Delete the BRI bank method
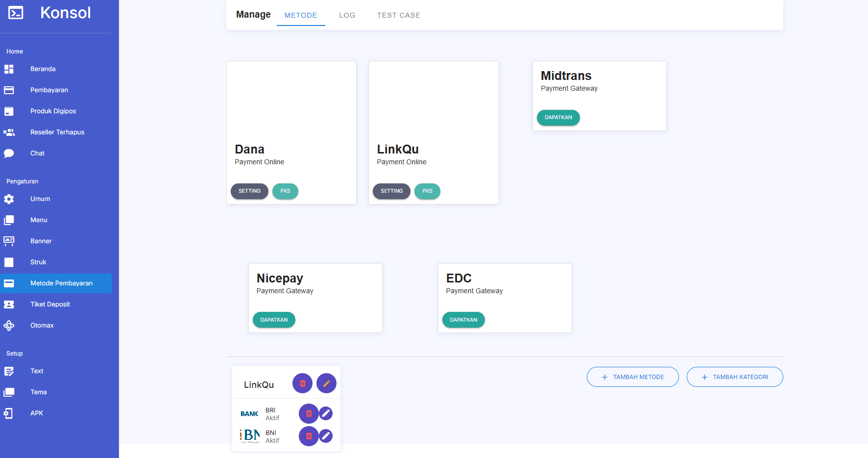868x458 pixels. [309, 414]
